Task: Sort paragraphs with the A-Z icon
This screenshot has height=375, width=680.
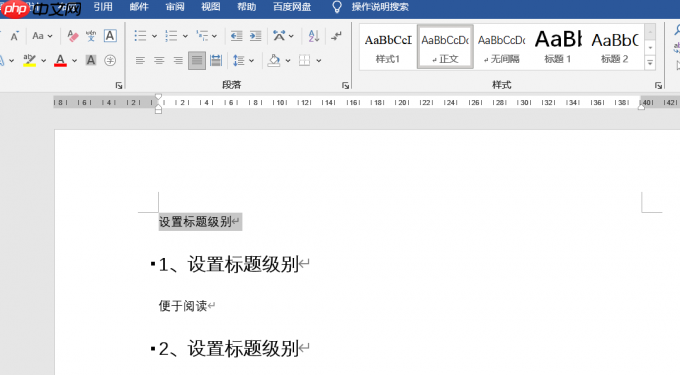Action: [x=314, y=36]
